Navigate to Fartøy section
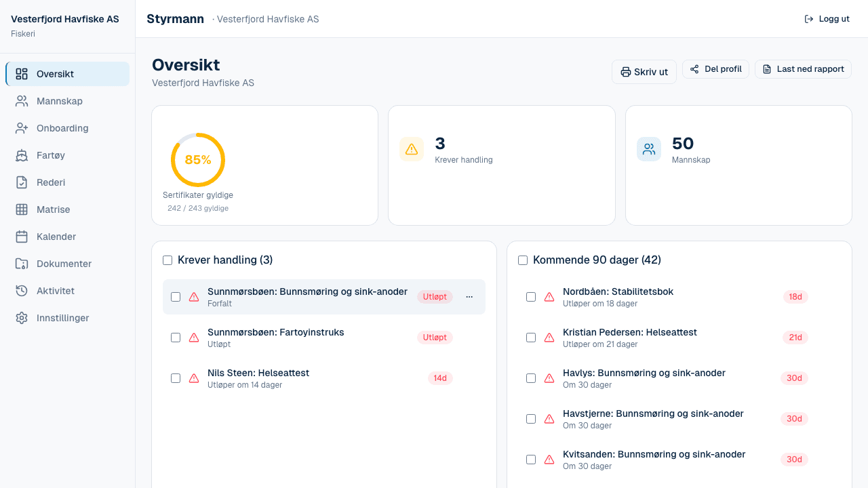The width and height of the screenshot is (868, 488). [x=67, y=155]
